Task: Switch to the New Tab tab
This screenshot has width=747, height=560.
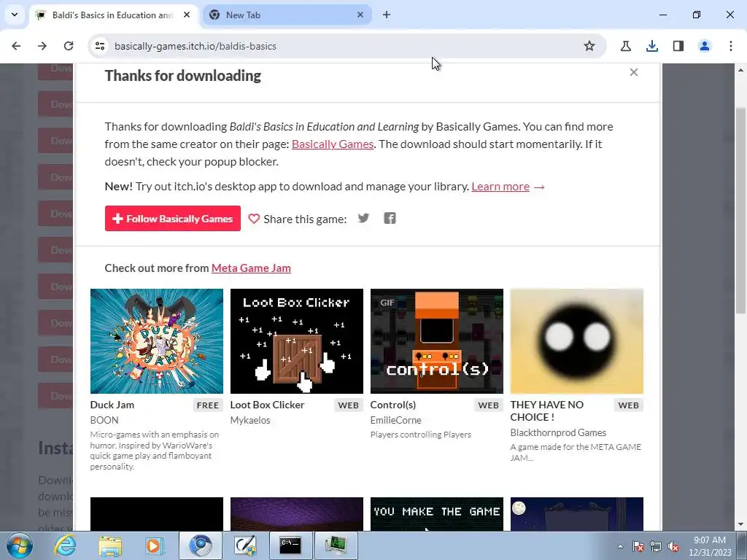Action: click(286, 15)
